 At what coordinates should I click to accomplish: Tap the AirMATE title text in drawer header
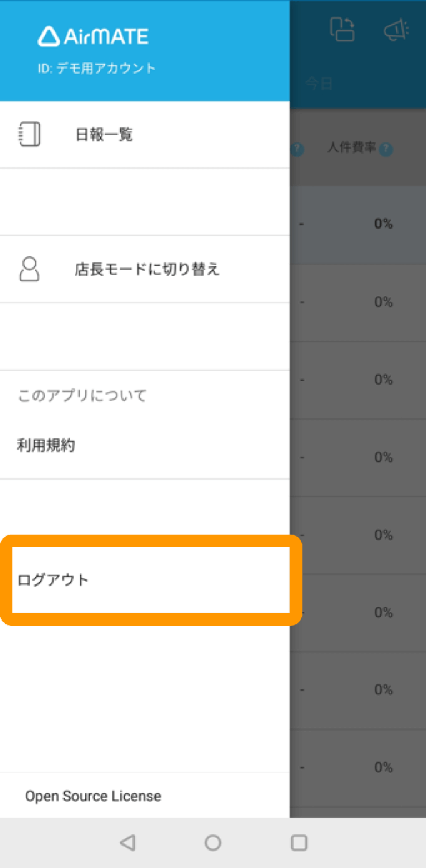(106, 37)
